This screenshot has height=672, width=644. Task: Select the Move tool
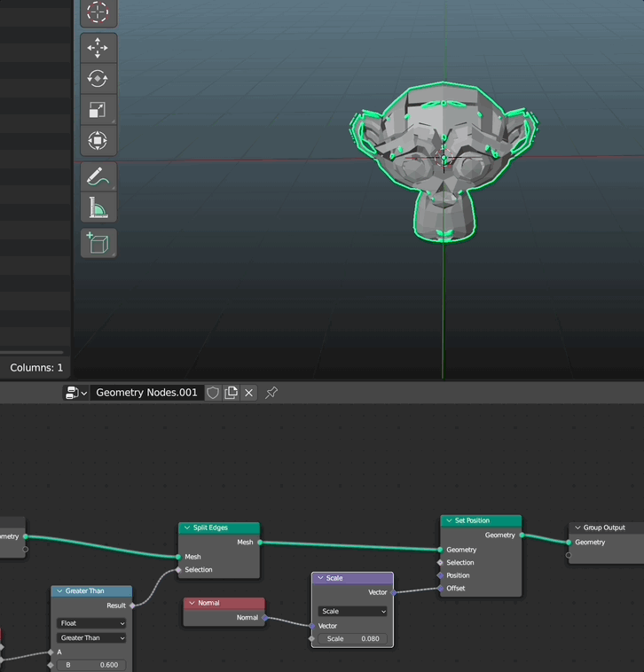98,48
